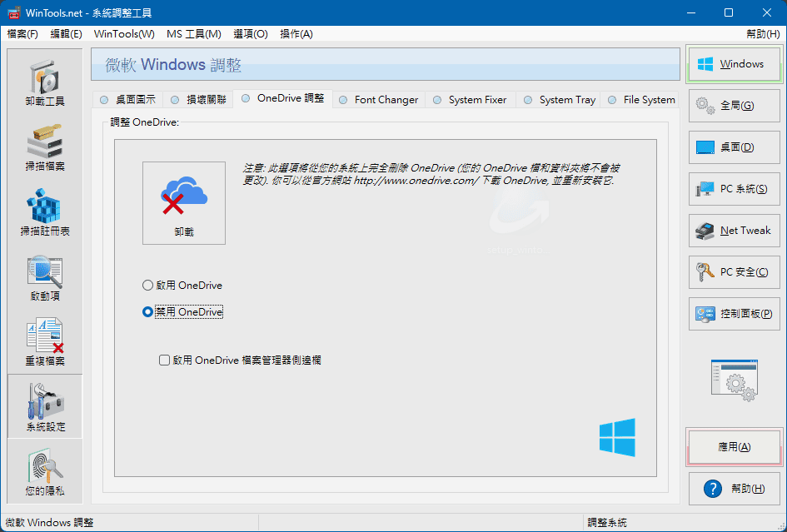
Task: Open the 您的隱私 privacy icon
Action: [x=45, y=472]
